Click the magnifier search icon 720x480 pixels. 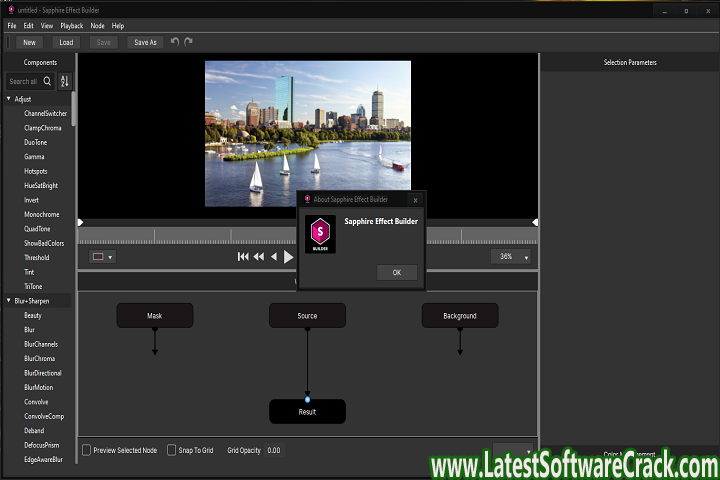[47, 81]
